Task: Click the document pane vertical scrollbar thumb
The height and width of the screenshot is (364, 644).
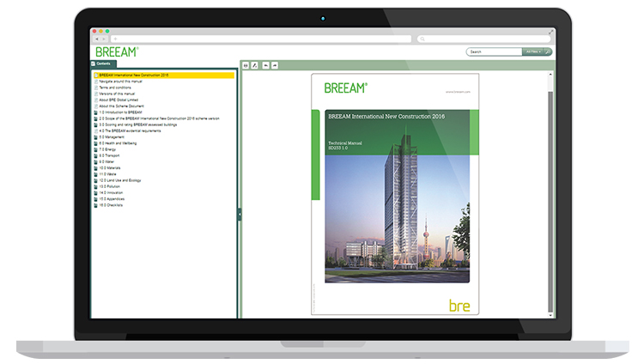Action: [x=550, y=201]
